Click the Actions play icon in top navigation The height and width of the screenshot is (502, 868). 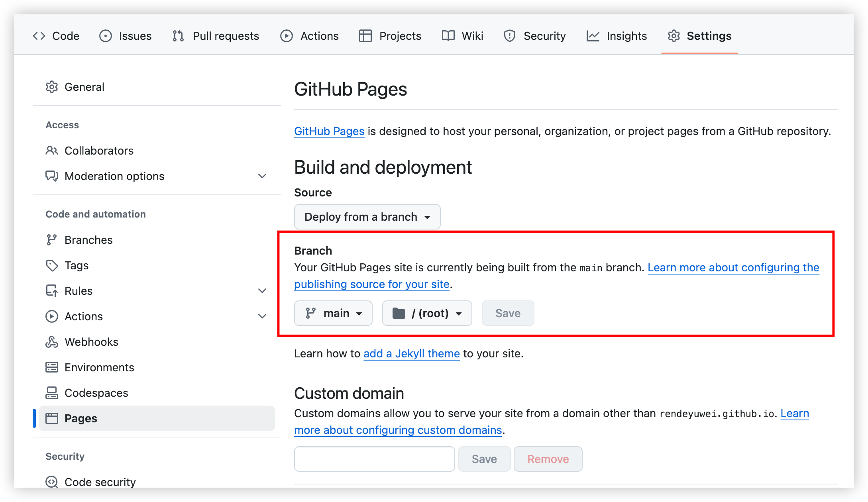287,36
